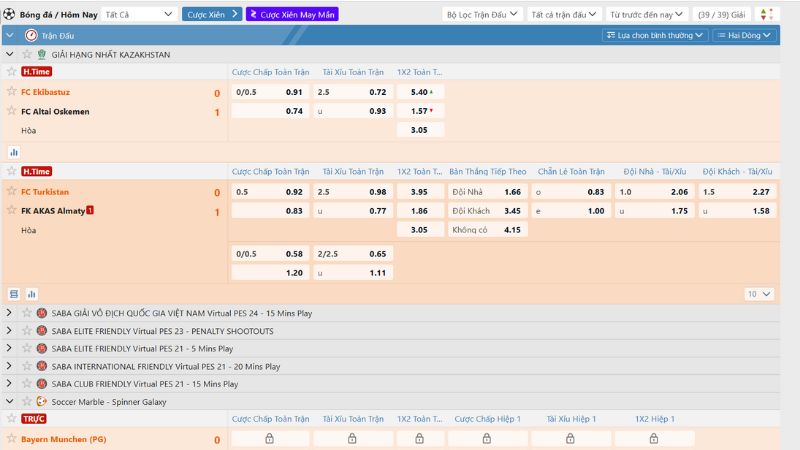
Task: Click the Kazakhstan league emblem icon
Action: [41, 54]
